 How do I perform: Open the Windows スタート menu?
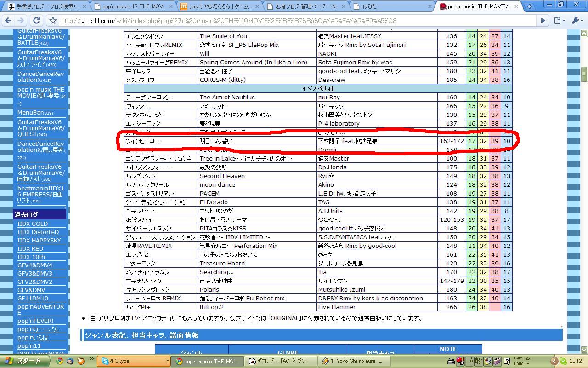pos(25,361)
